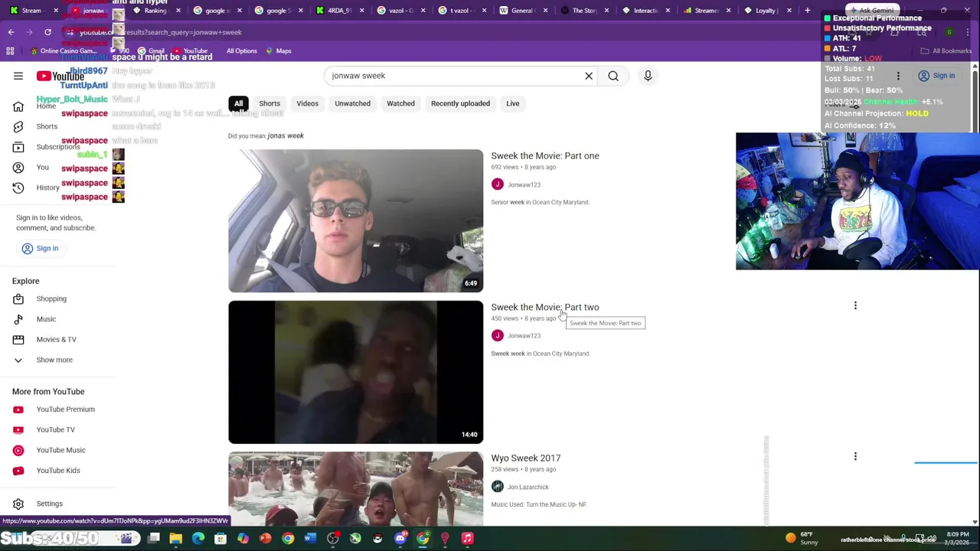Open Music under Explore
Image resolution: width=980 pixels, height=551 pixels.
click(x=46, y=319)
